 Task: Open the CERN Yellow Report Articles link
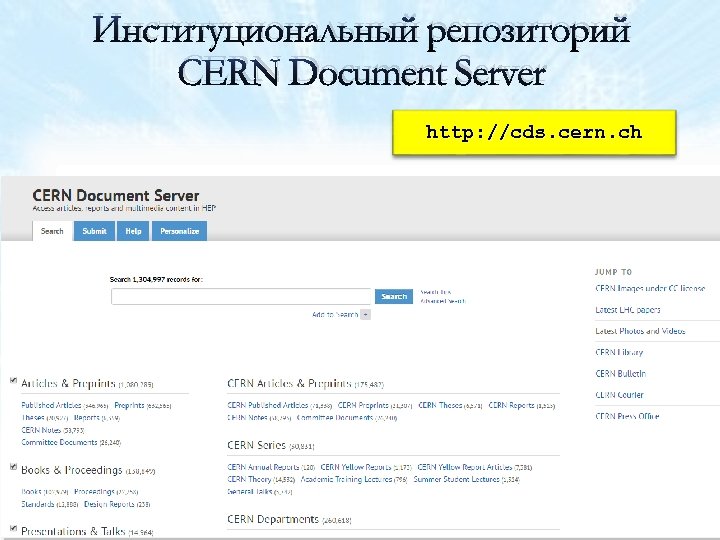[465, 467]
